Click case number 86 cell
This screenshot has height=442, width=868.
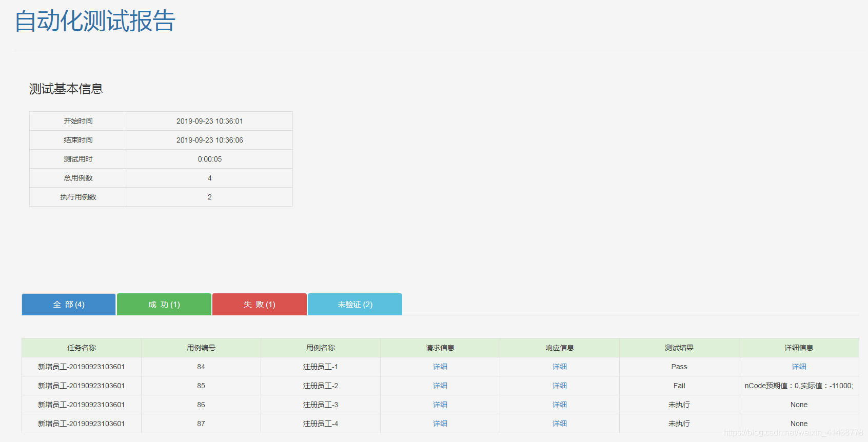coord(201,405)
